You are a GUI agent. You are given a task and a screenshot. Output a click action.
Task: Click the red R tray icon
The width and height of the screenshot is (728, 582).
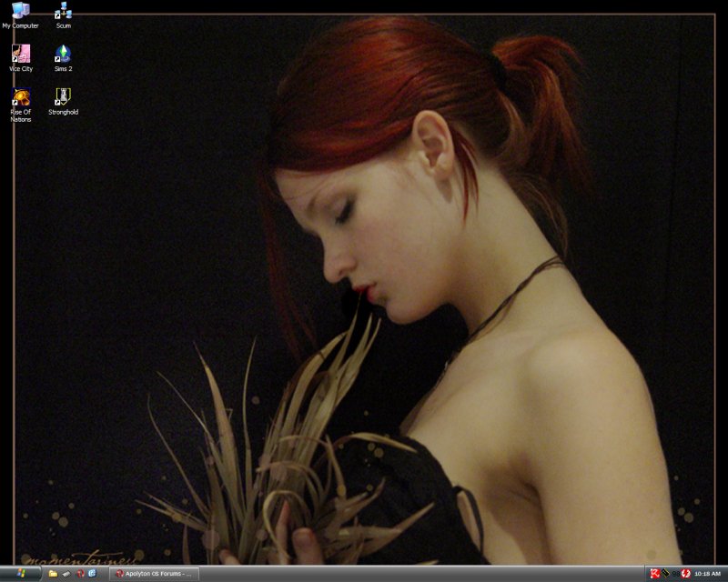click(x=654, y=574)
